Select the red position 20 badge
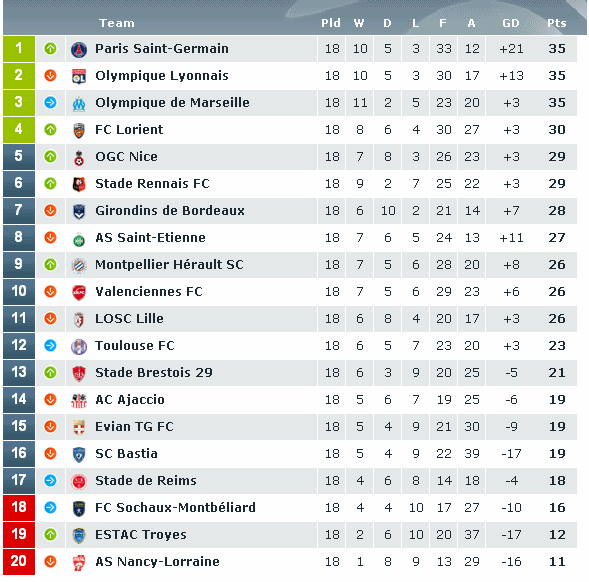The image size is (589, 582). pyautogui.click(x=19, y=561)
